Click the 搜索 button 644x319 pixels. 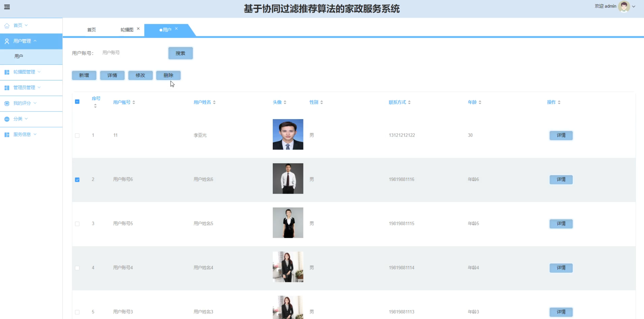tap(180, 53)
